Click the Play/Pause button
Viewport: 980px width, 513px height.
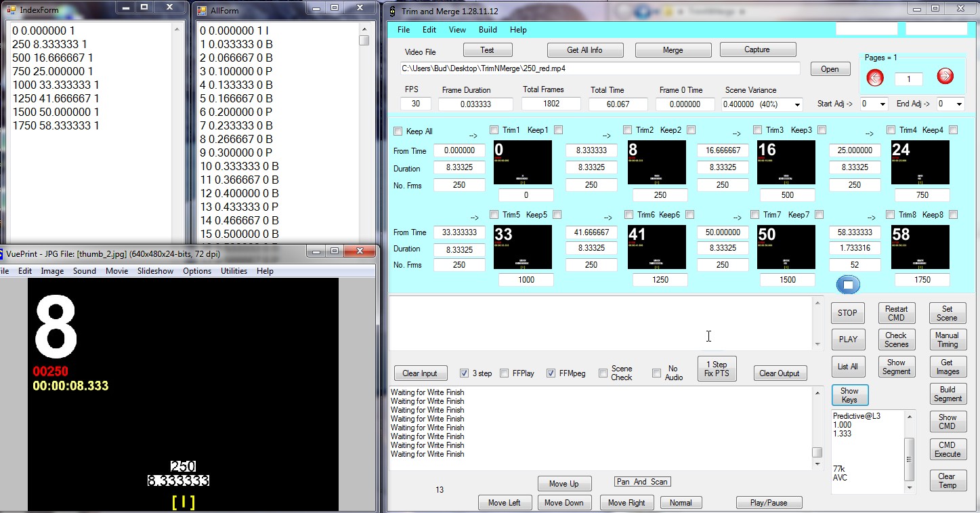coord(769,503)
